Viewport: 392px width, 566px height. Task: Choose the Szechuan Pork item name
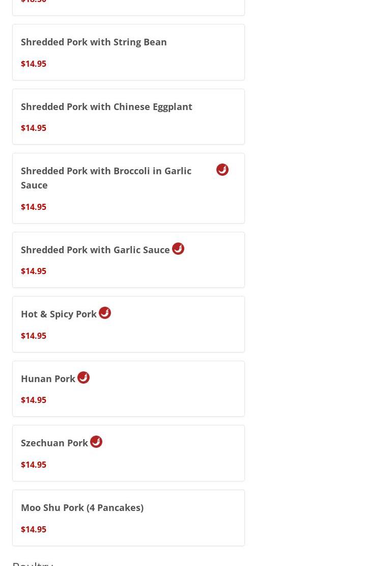coord(54,443)
